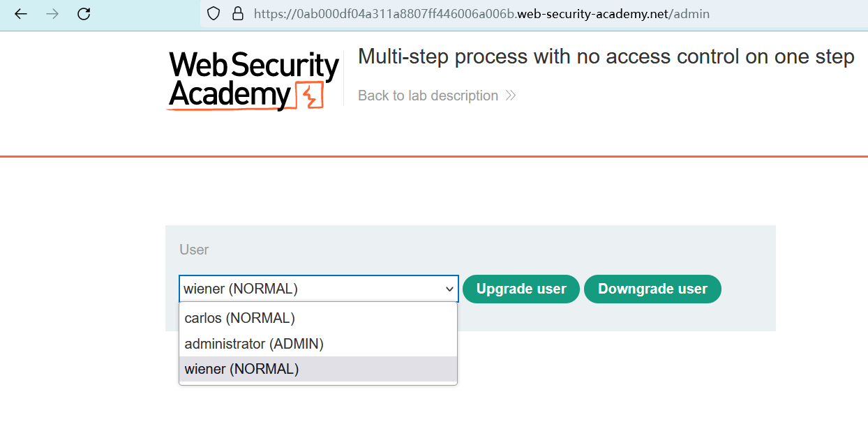Click the browser forward arrow
The height and width of the screenshot is (424, 868).
(x=52, y=14)
